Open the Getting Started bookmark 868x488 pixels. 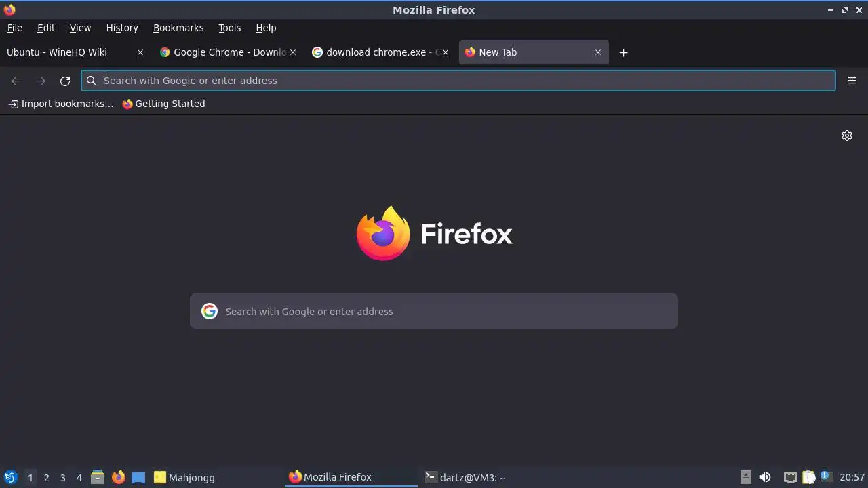tap(163, 104)
